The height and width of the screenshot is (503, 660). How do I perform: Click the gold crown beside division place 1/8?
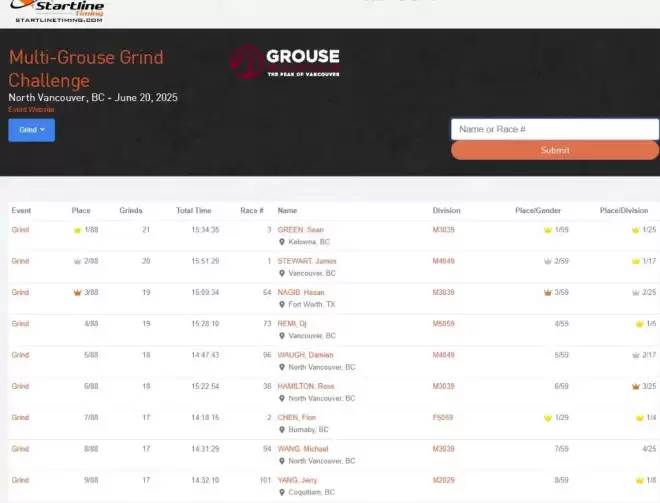[x=640, y=480]
